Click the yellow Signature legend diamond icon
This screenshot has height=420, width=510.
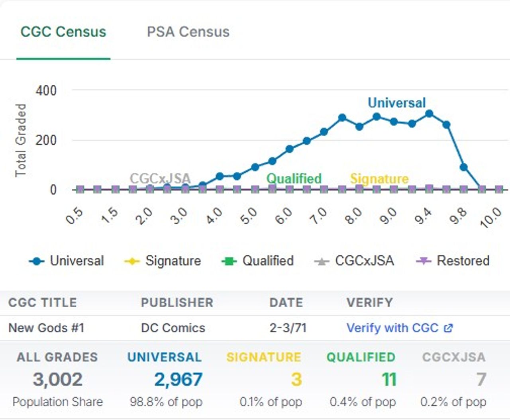(132, 261)
